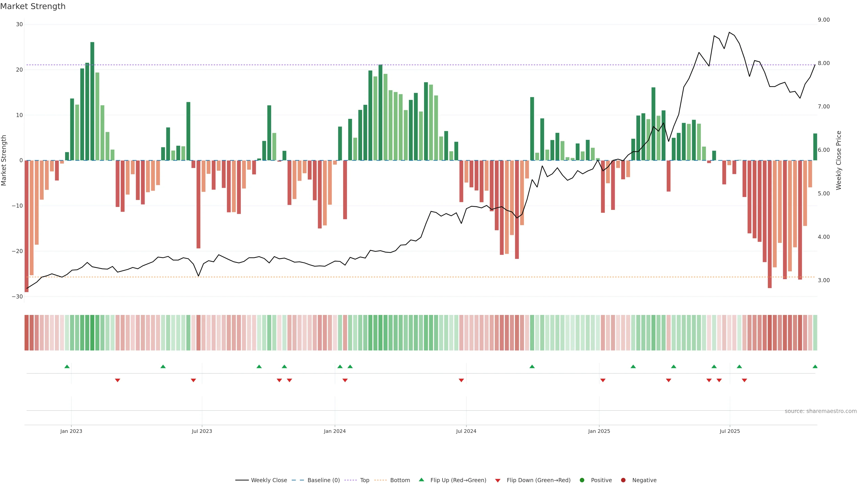Click the Market Strength chart title
868x488 pixels.
(33, 6)
